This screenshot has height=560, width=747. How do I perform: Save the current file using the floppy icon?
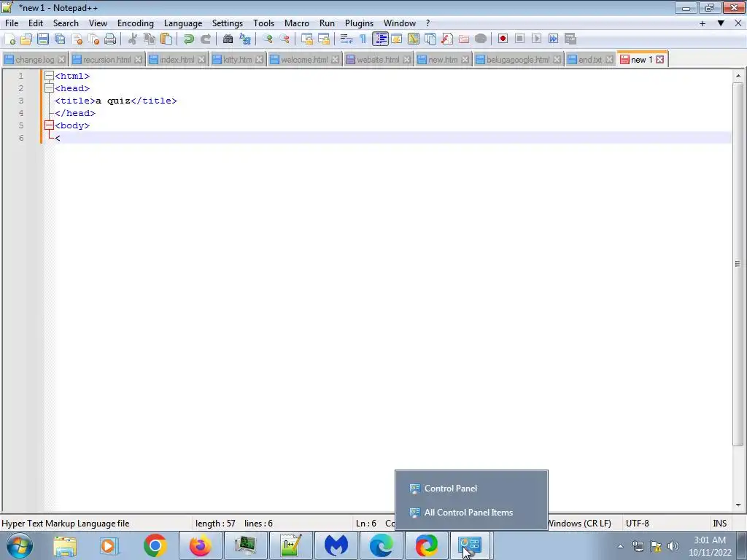click(x=43, y=39)
